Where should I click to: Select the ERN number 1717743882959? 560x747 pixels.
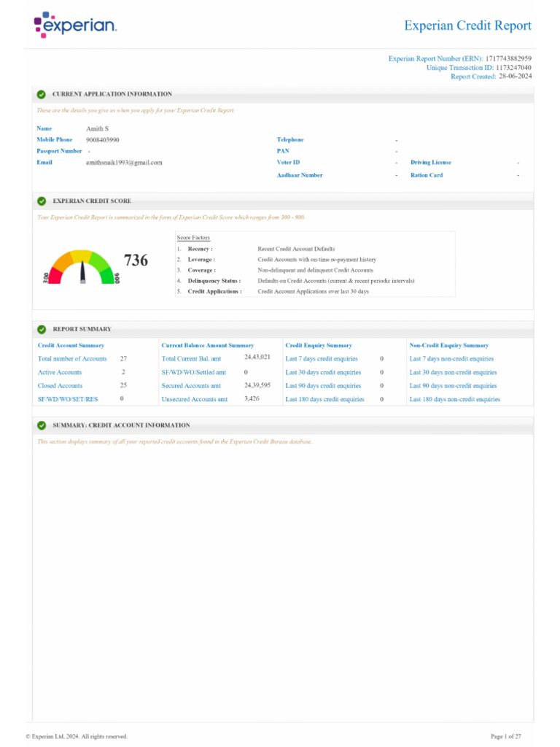[x=508, y=58]
